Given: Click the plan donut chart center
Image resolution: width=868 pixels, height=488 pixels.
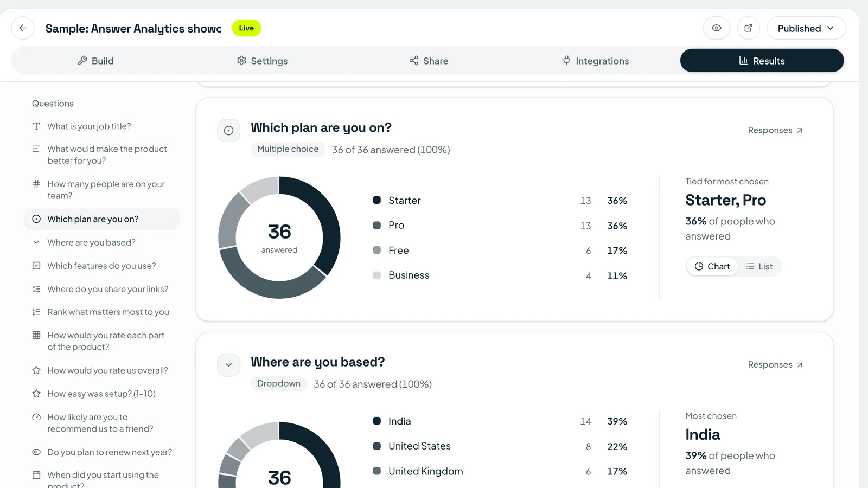Looking at the screenshot, I should click(279, 237).
